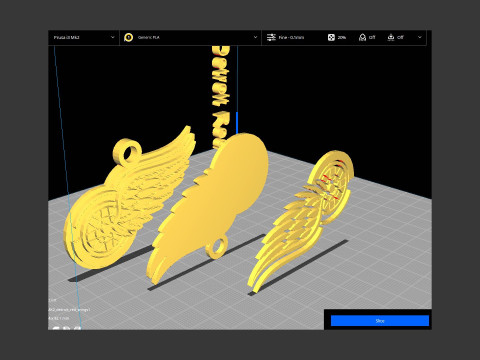Click the model file name in bottom-left
The image size is (480, 360).
coord(69,310)
